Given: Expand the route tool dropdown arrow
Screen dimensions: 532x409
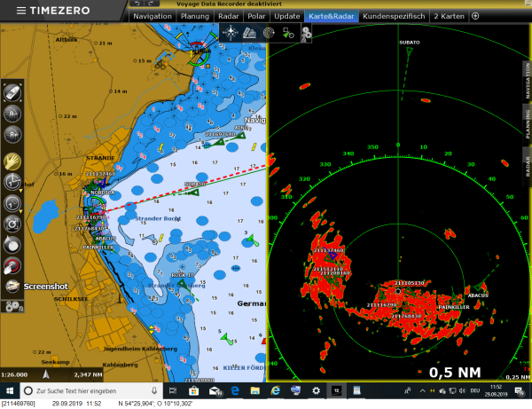Looking at the screenshot, I should click(x=20, y=191).
